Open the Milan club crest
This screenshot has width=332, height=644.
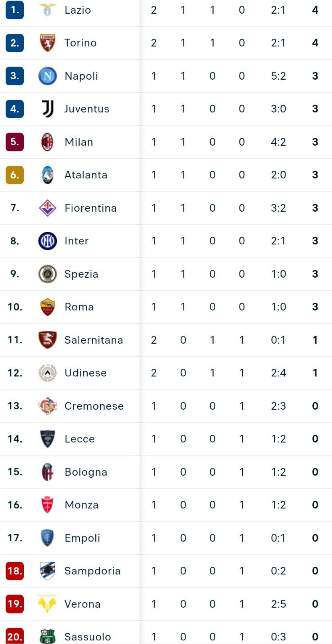pyautogui.click(x=47, y=142)
